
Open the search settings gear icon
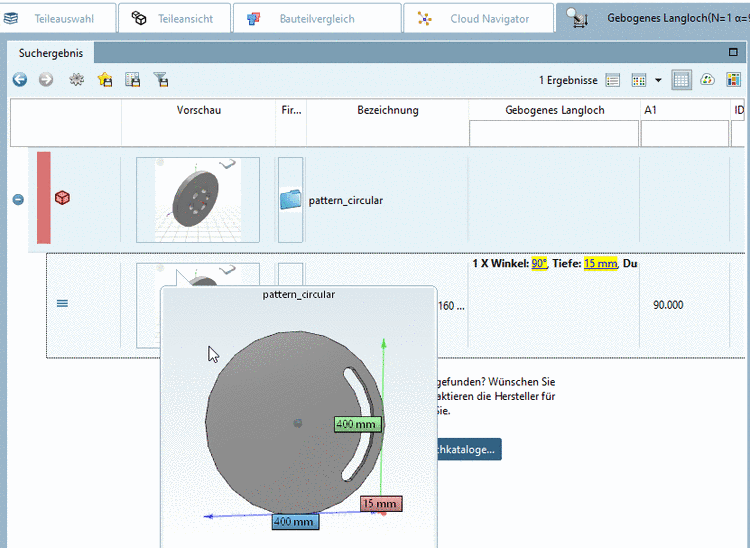pyautogui.click(x=77, y=79)
